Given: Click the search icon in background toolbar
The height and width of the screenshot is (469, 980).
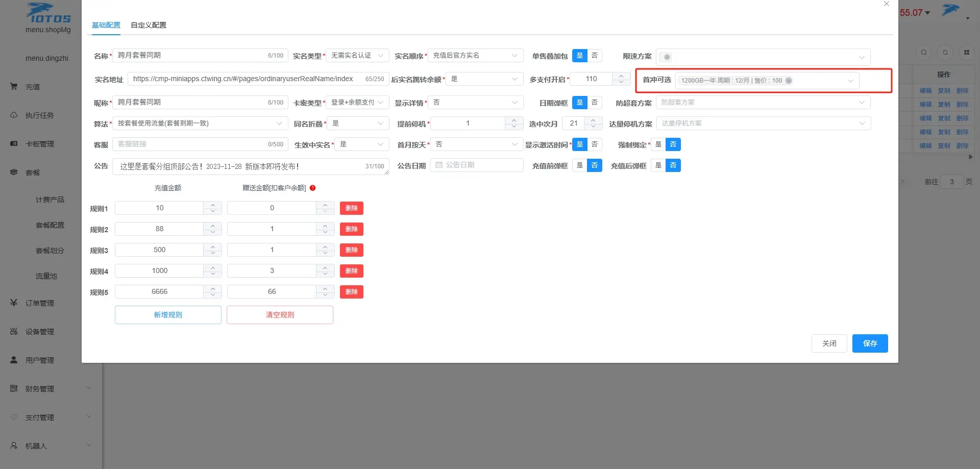Looking at the screenshot, I should point(924,52).
